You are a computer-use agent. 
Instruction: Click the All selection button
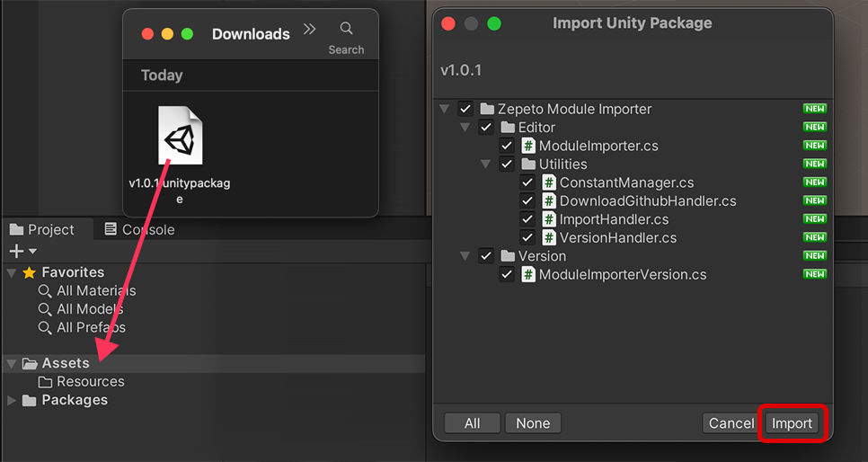point(473,423)
